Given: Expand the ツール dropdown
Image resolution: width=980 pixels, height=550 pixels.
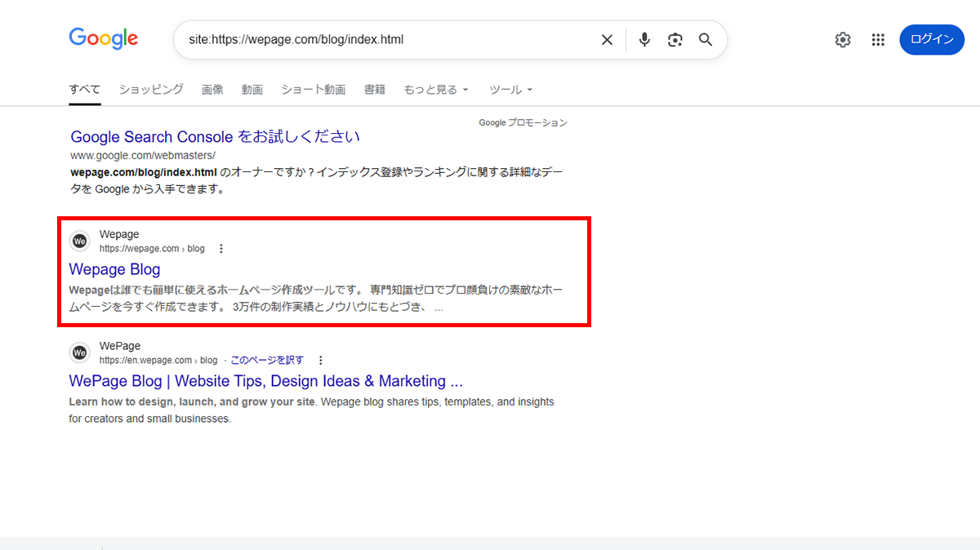Looking at the screenshot, I should 511,90.
